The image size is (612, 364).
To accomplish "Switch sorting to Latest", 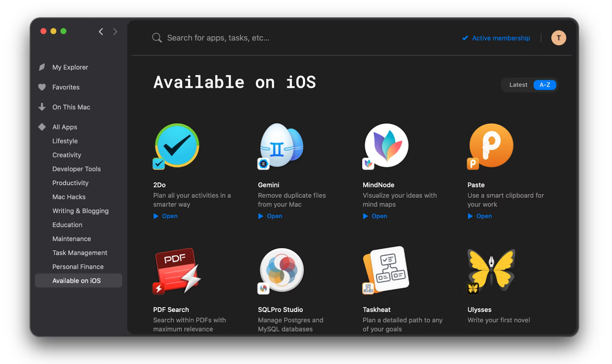I will coord(518,85).
